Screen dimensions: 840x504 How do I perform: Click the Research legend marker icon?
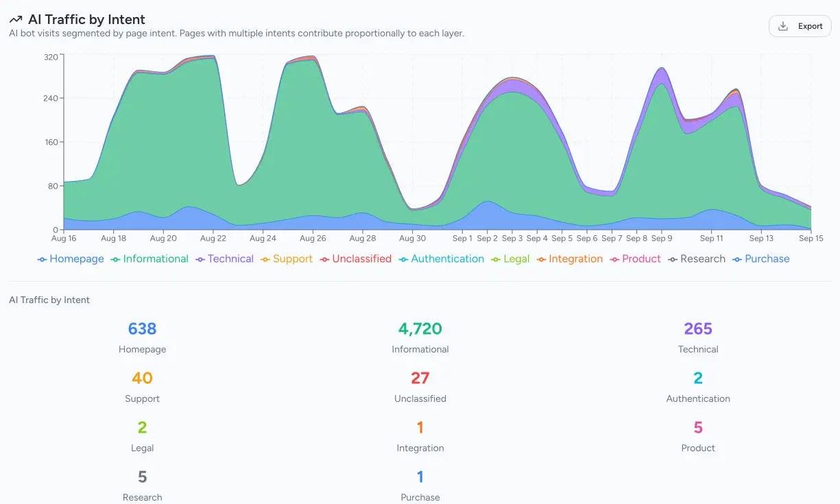[x=673, y=259]
